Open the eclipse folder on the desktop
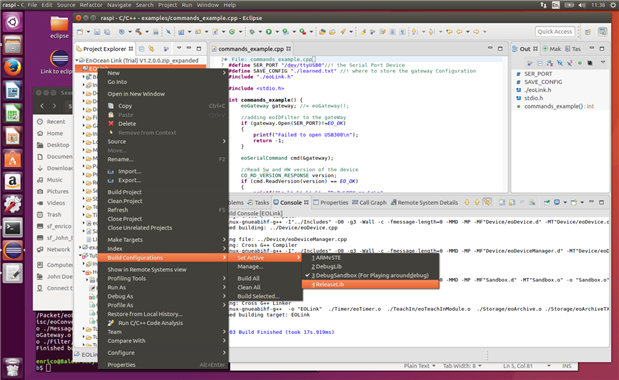The image size is (619, 380). click(59, 27)
